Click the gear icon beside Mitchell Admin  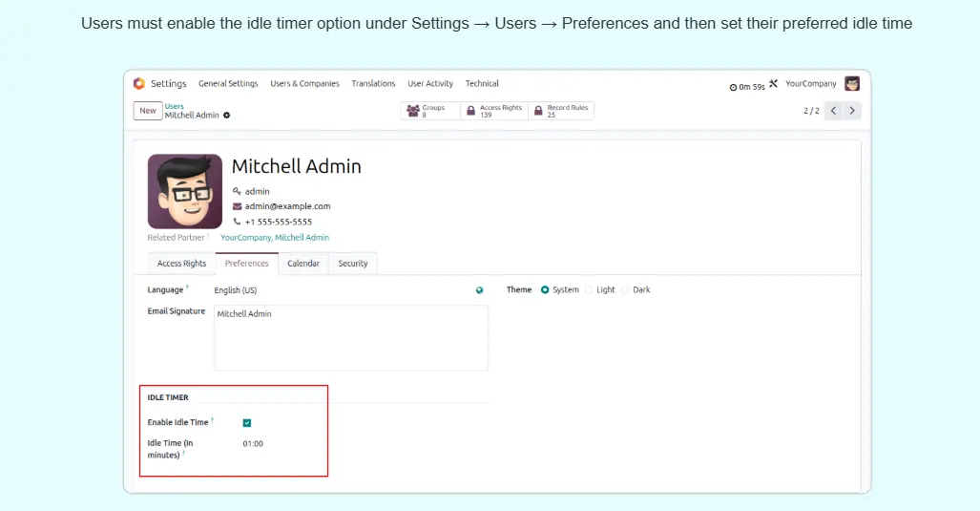point(227,116)
